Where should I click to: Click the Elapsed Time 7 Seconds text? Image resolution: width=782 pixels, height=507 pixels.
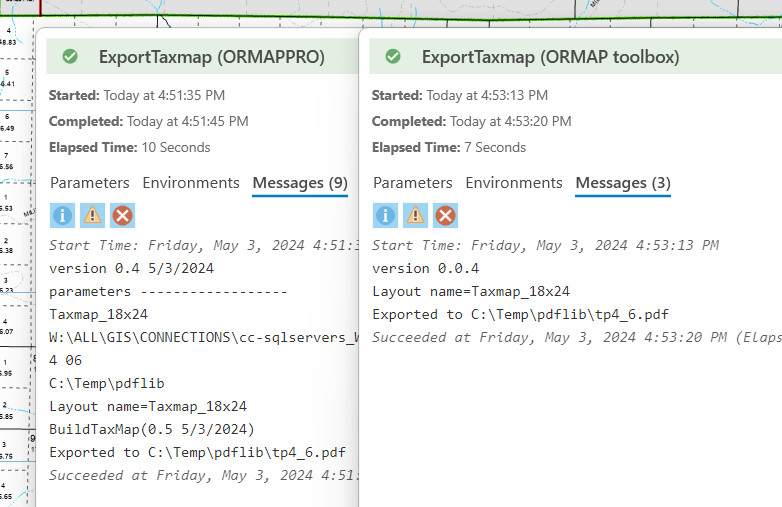449,147
